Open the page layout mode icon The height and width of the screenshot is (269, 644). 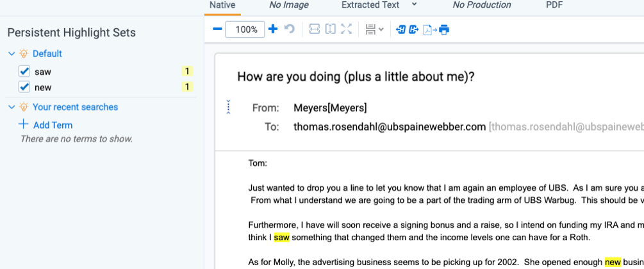(370, 29)
